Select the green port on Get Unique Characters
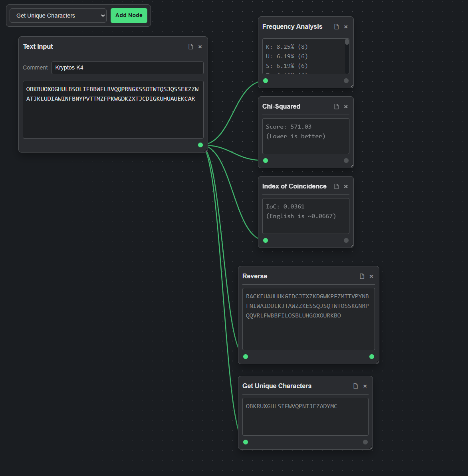Viewport: 468px width, 476px height. point(246,442)
